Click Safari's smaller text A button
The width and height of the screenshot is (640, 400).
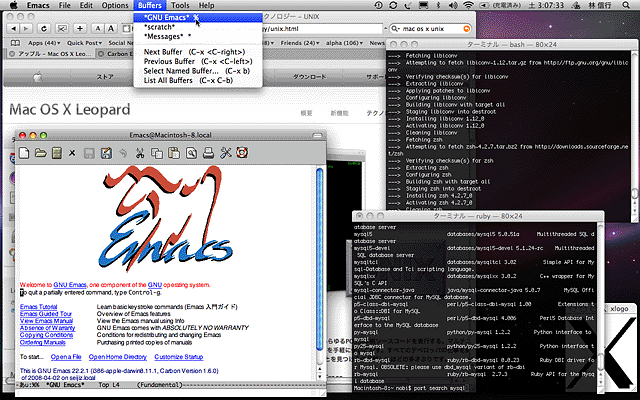point(98,29)
